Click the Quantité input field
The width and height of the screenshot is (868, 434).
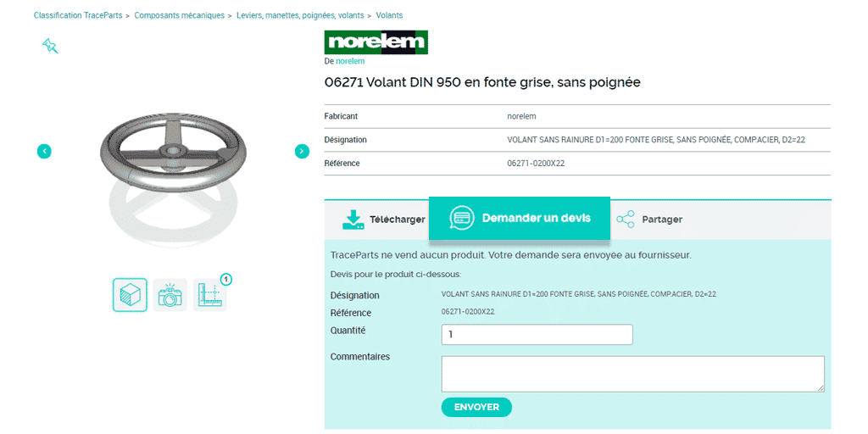click(x=537, y=335)
